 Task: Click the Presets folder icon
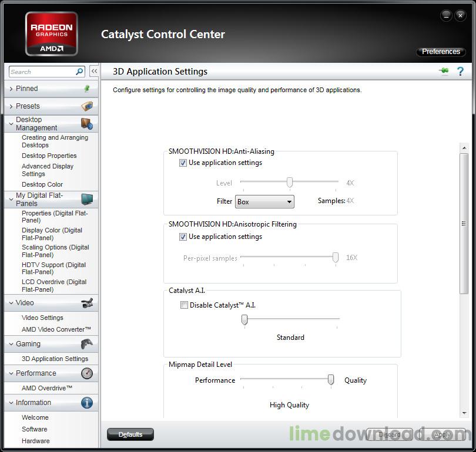87,106
